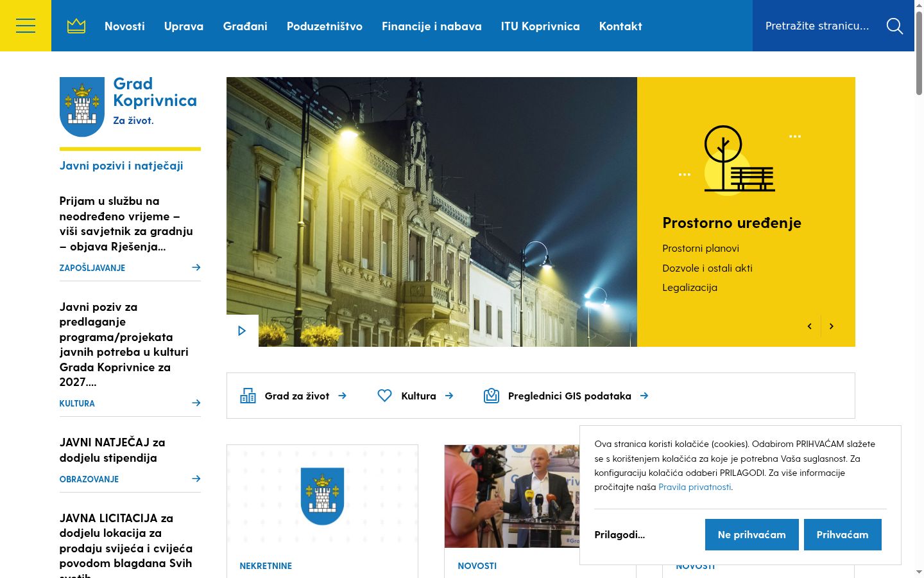Open the Kontakt menu
The height and width of the screenshot is (578, 924).
620,26
